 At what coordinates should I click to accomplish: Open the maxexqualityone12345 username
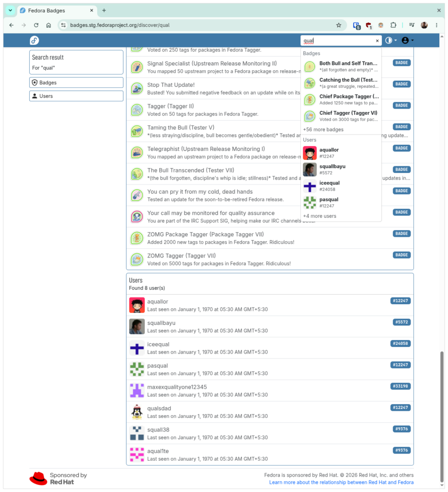coord(177,387)
